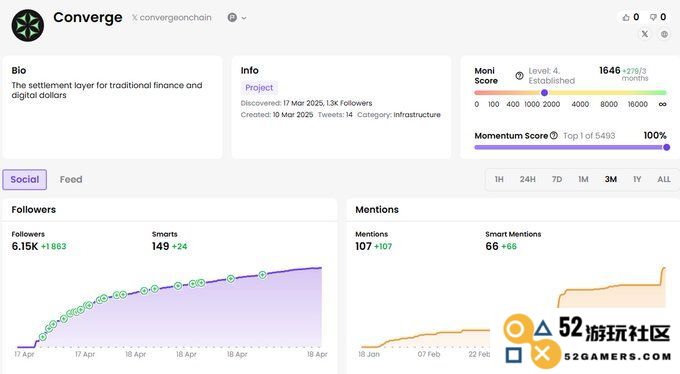The image size is (680, 374).
Task: Select the 7D time range
Action: [557, 179]
